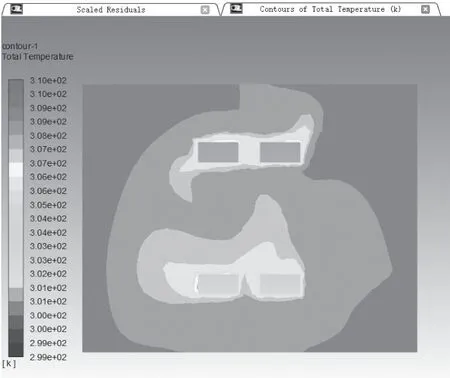
Task: Select the Contours of Total Temperature tab
Action: pos(330,9)
